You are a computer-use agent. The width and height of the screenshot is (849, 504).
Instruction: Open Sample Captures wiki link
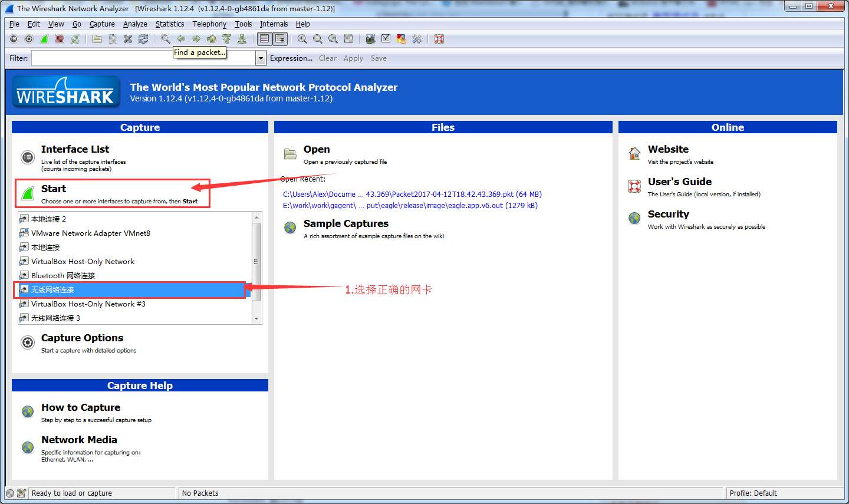346,223
